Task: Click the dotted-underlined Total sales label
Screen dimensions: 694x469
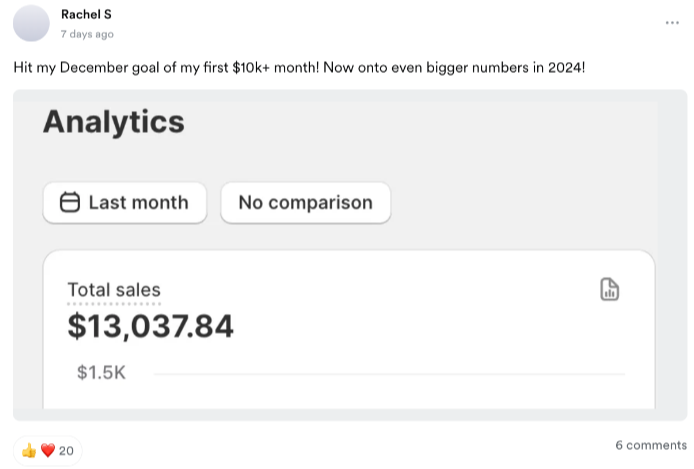Action: [x=114, y=290]
